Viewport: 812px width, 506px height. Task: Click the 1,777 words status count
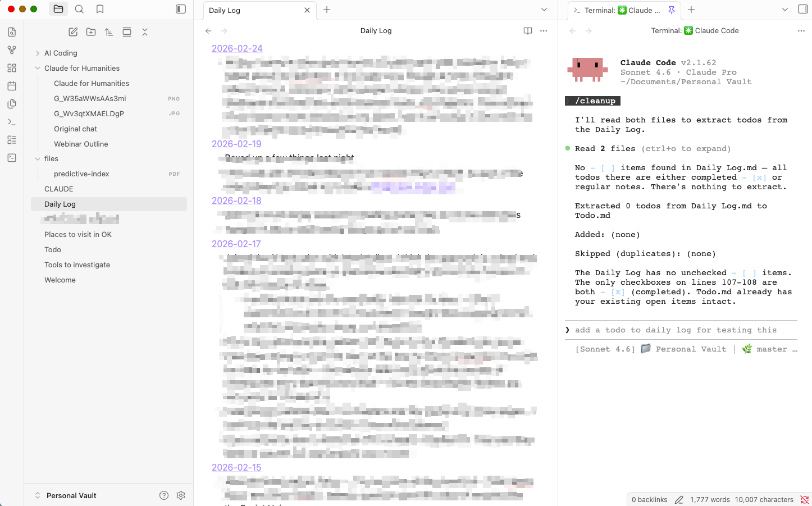coord(710,500)
